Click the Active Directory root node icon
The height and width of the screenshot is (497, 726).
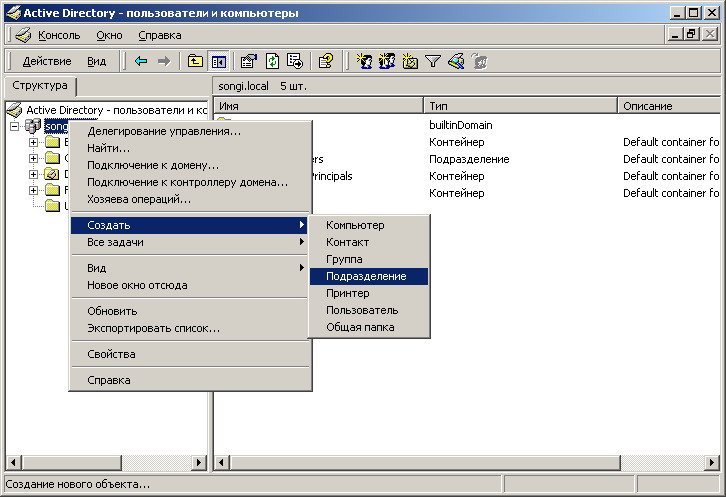click(x=15, y=110)
